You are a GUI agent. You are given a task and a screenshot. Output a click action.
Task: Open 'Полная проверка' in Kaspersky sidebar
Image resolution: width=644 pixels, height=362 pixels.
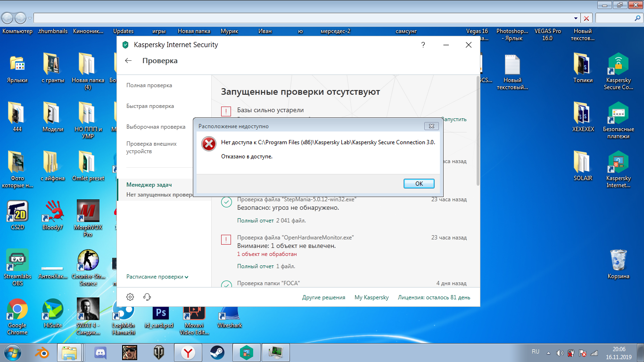pyautogui.click(x=149, y=85)
